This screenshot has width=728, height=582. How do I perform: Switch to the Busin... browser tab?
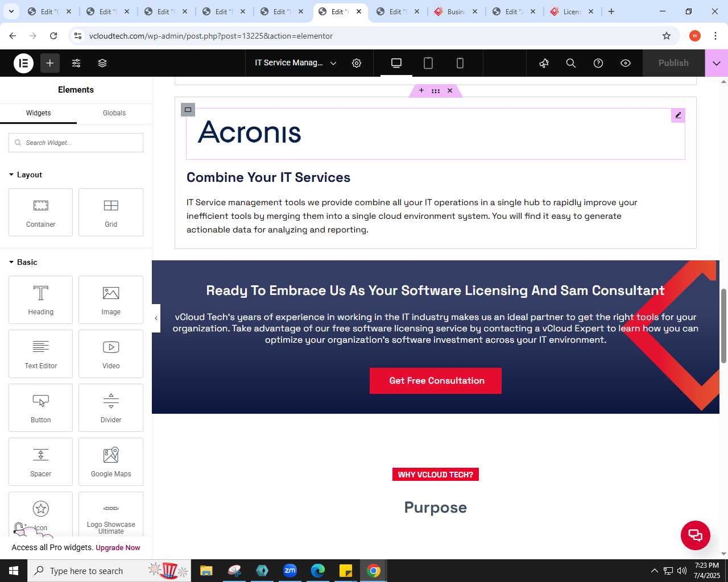[455, 11]
